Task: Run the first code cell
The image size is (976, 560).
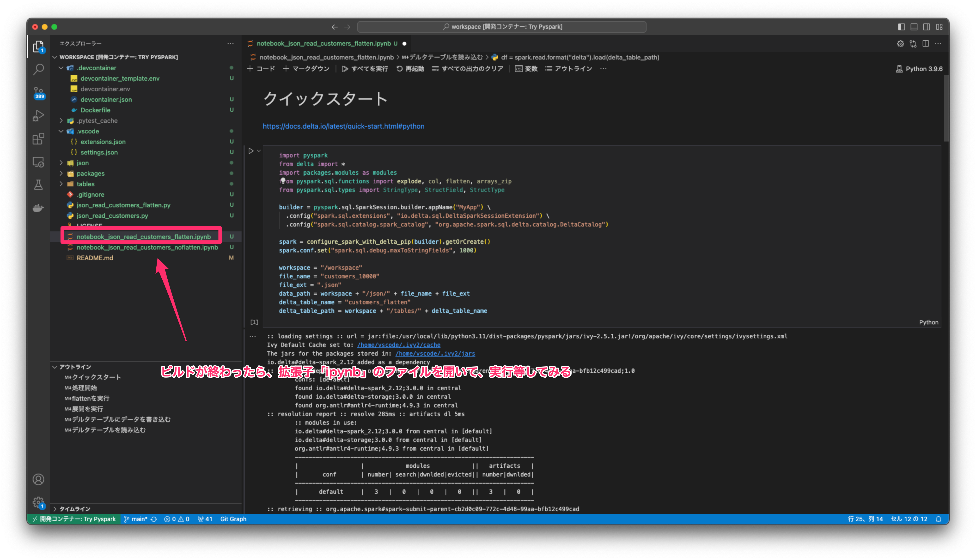Action: click(251, 151)
